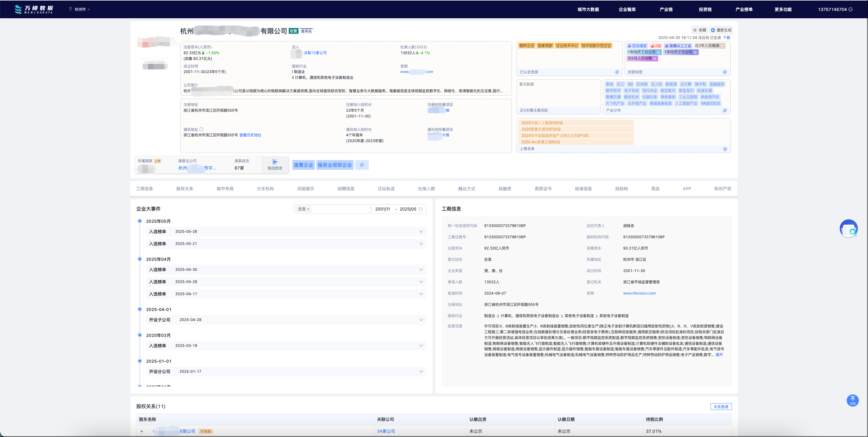
Task: Expand the 2025-05-26 入选榜单 event row
Action: [x=421, y=232]
